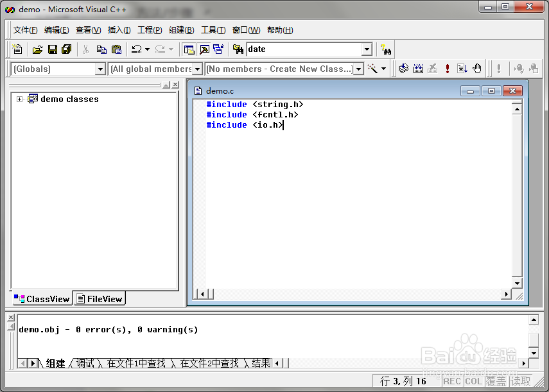
Task: Click the Cut scissors icon
Action: [x=86, y=49]
